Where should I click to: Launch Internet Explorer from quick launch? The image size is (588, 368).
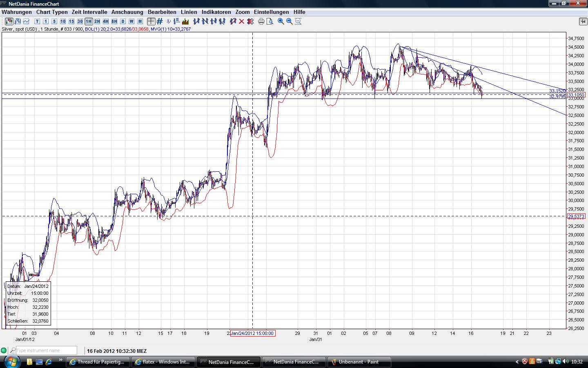[49, 362]
